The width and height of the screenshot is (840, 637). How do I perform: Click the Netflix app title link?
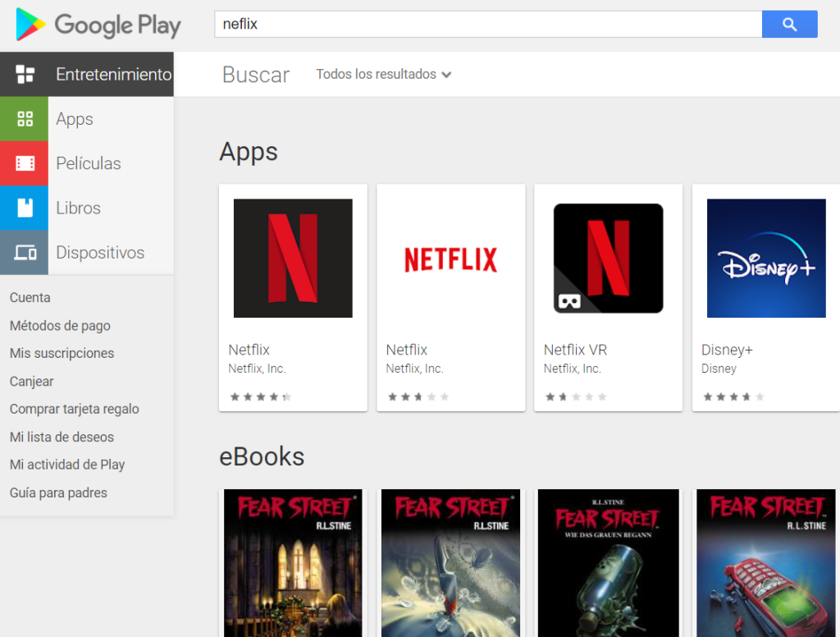(x=249, y=349)
